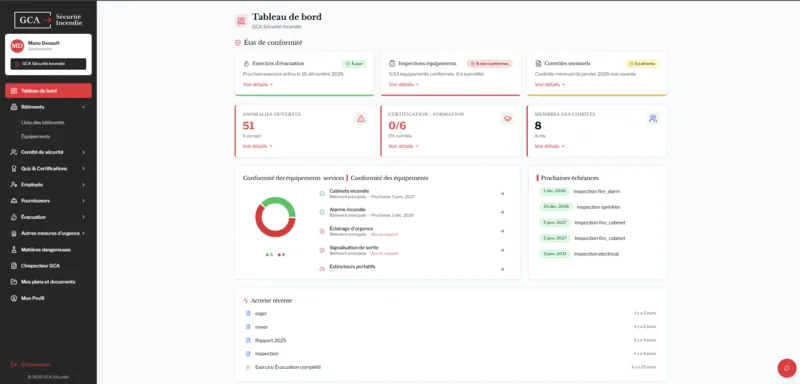The width and height of the screenshot is (800, 384).
Task: Click the 24 déc. 2026 inspection sprinkler date
Action: (555, 207)
